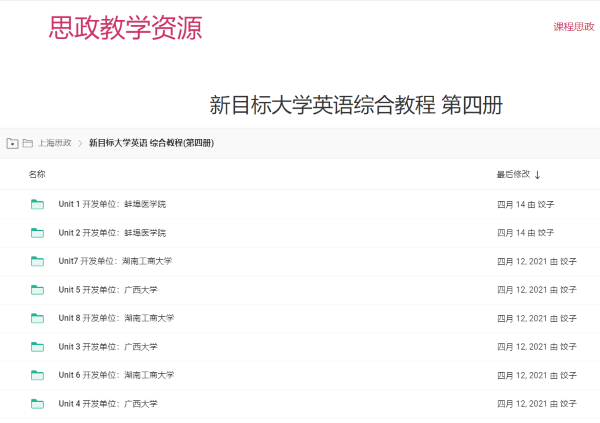
Task: Toggle sort direction arrow beside 最后修改
Action: [x=537, y=175]
